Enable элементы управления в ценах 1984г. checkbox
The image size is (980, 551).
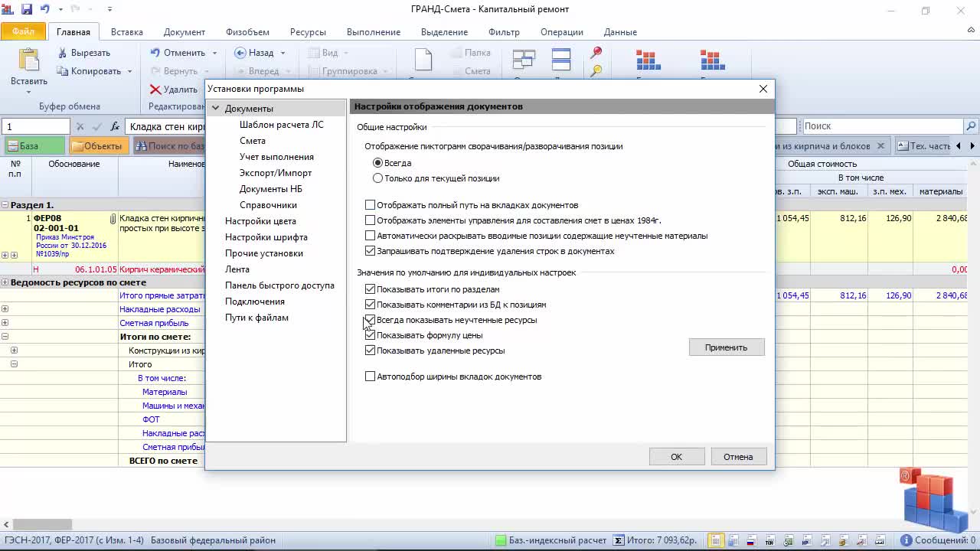[x=370, y=220]
